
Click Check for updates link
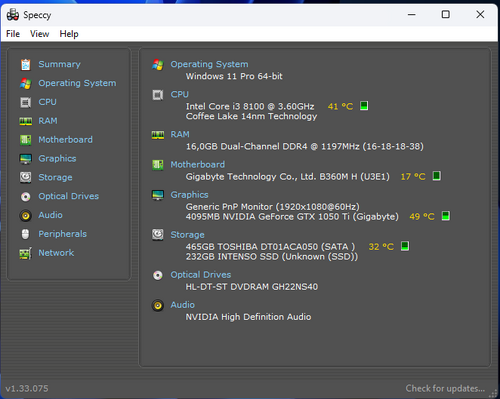pyautogui.click(x=445, y=389)
